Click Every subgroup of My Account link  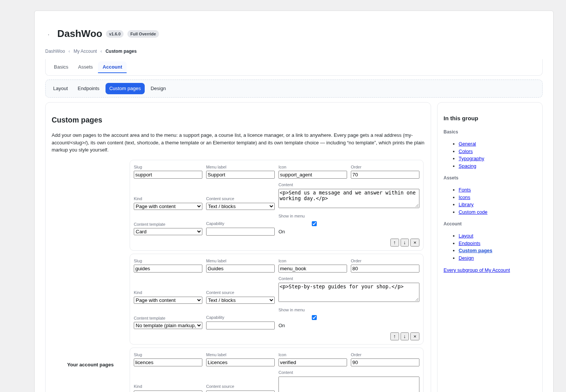pos(477,270)
